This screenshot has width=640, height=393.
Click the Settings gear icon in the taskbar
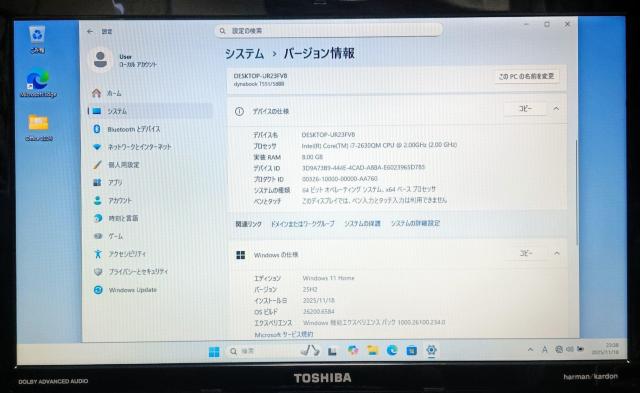[431, 350]
